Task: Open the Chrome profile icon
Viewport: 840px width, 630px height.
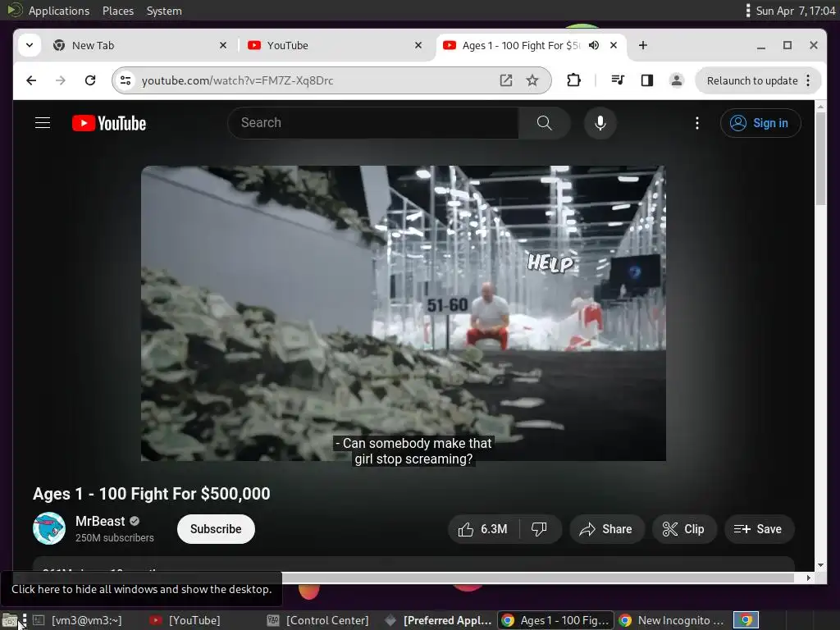Action: click(677, 80)
